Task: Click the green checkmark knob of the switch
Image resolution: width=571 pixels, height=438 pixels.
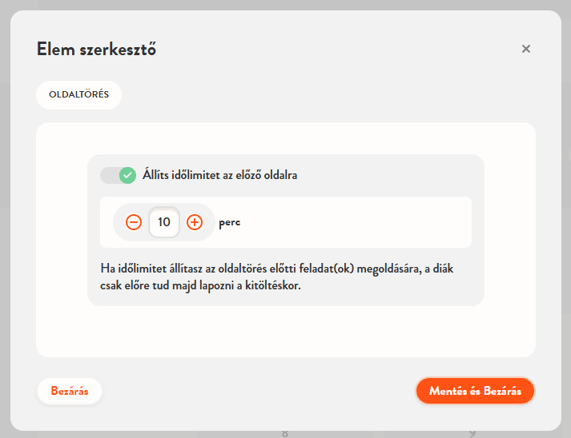Action: pyautogui.click(x=127, y=175)
